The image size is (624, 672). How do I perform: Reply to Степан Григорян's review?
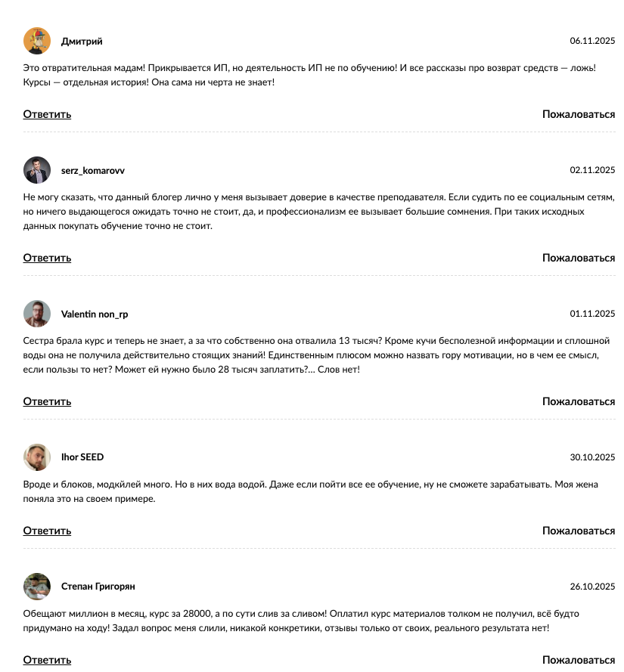pos(47,660)
